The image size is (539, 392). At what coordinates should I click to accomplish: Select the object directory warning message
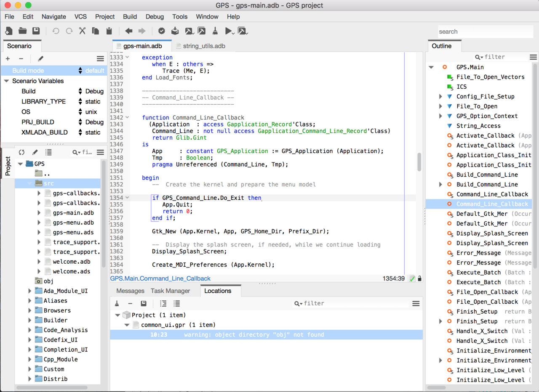pos(266,335)
